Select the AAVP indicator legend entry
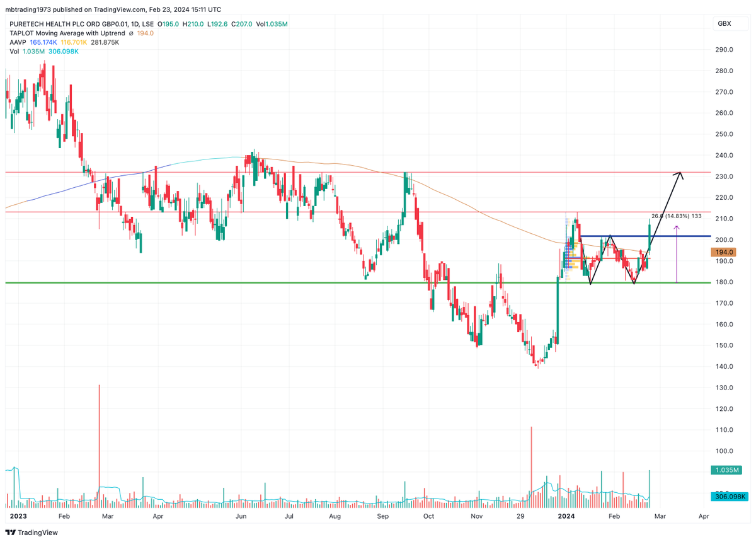Image resolution: width=756 pixels, height=542 pixels. [19, 43]
